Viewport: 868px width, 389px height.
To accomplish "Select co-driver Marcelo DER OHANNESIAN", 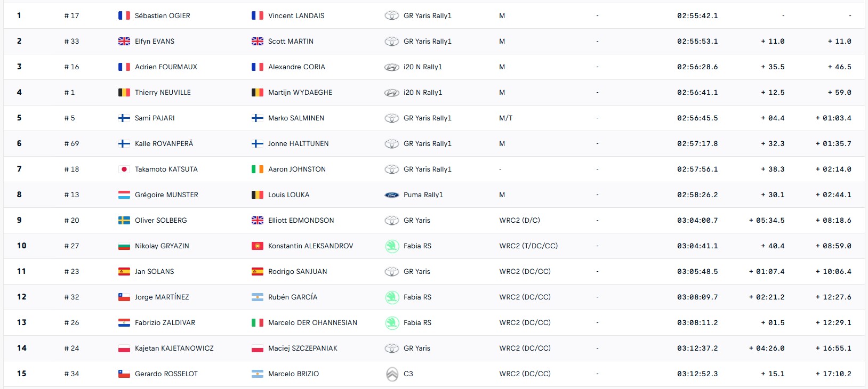I will point(312,322).
